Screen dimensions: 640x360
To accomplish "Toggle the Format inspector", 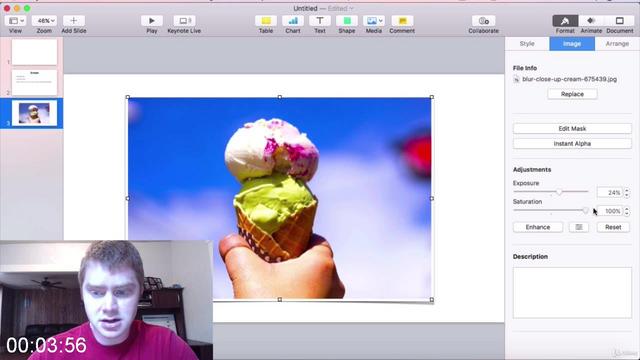I will (565, 21).
